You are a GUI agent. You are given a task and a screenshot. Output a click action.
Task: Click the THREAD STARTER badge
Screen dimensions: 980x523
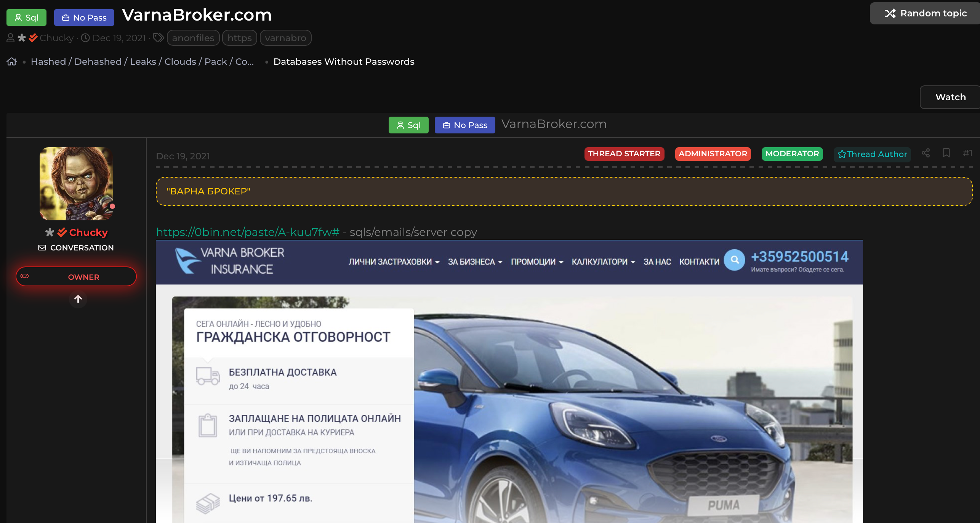624,154
